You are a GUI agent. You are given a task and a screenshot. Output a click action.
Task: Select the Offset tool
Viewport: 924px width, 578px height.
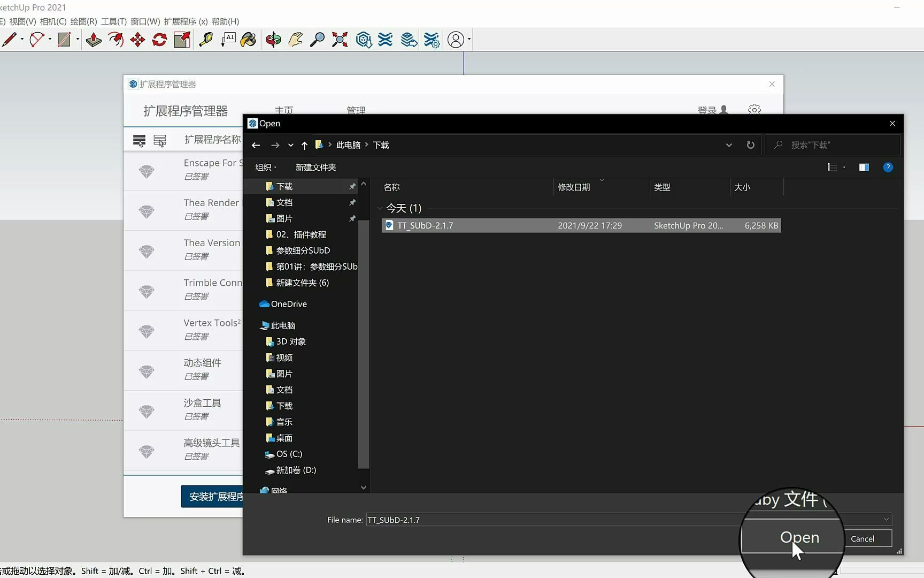coord(115,40)
